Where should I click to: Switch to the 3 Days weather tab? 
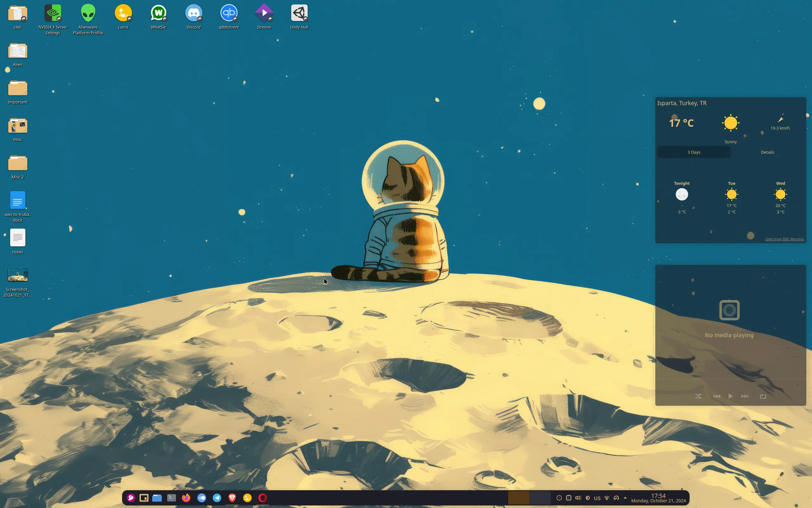[x=694, y=152]
